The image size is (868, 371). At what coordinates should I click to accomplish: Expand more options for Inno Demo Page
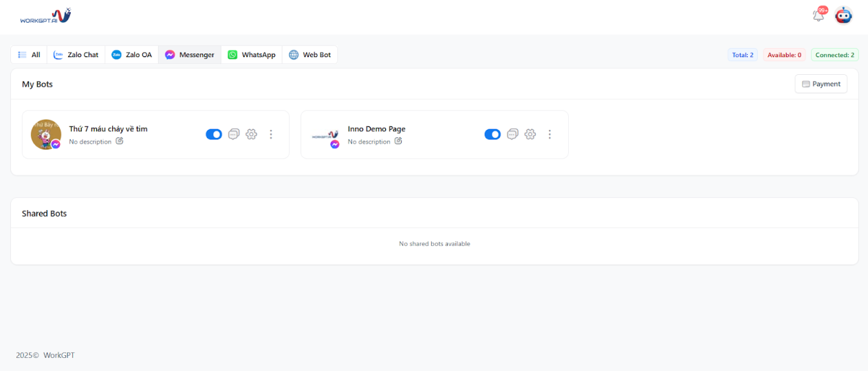(550, 134)
